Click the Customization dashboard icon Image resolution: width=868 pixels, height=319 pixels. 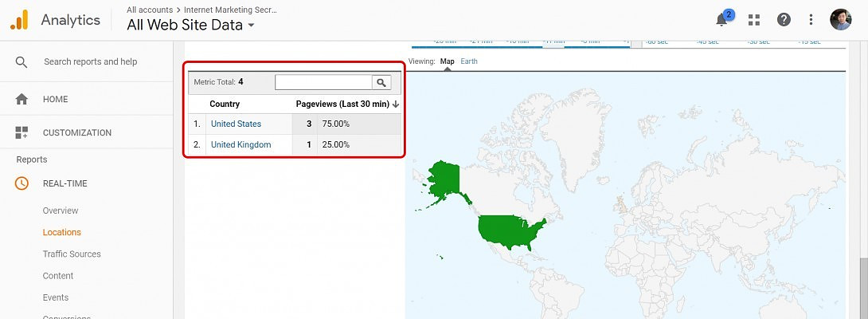(22, 133)
